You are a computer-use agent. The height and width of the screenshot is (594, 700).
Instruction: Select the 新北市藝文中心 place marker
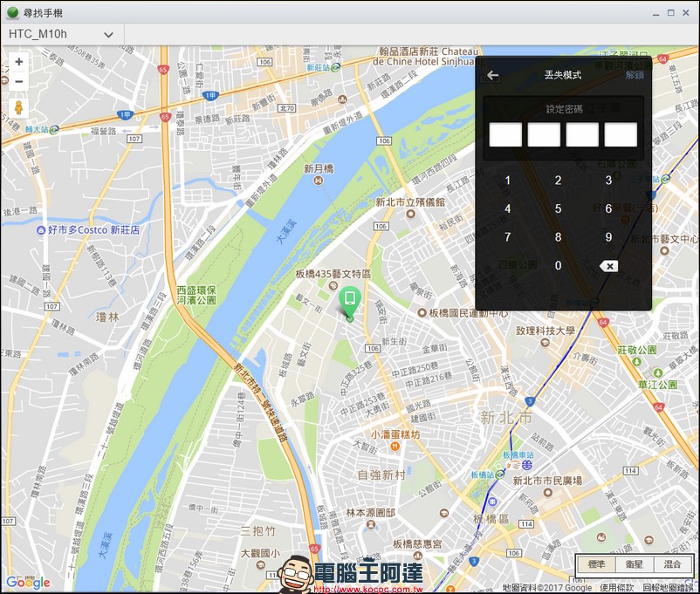664,250
